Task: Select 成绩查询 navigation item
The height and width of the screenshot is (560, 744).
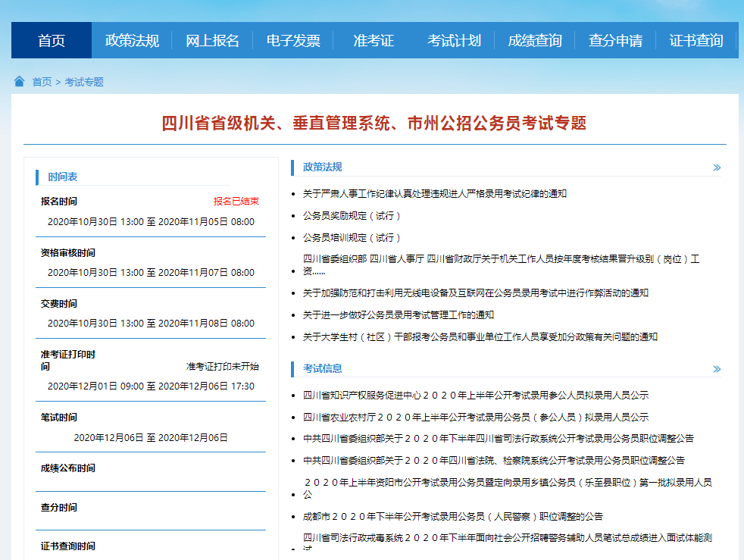Action: click(535, 40)
